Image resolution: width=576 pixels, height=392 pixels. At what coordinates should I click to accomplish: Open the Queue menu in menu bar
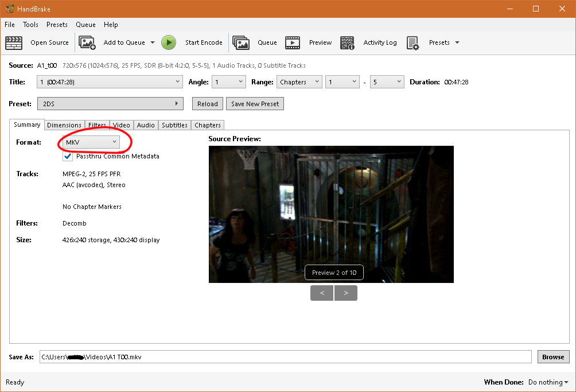85,25
